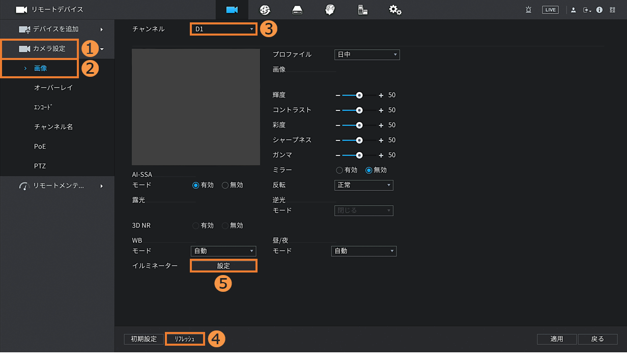Image resolution: width=627 pixels, height=364 pixels.
Task: Switch to LIVE view button
Action: pyautogui.click(x=550, y=10)
